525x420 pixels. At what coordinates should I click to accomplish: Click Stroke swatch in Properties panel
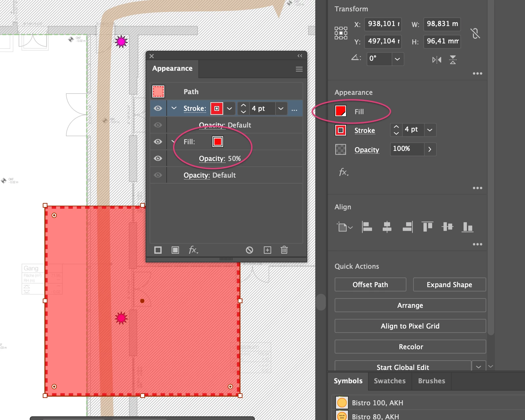341,130
